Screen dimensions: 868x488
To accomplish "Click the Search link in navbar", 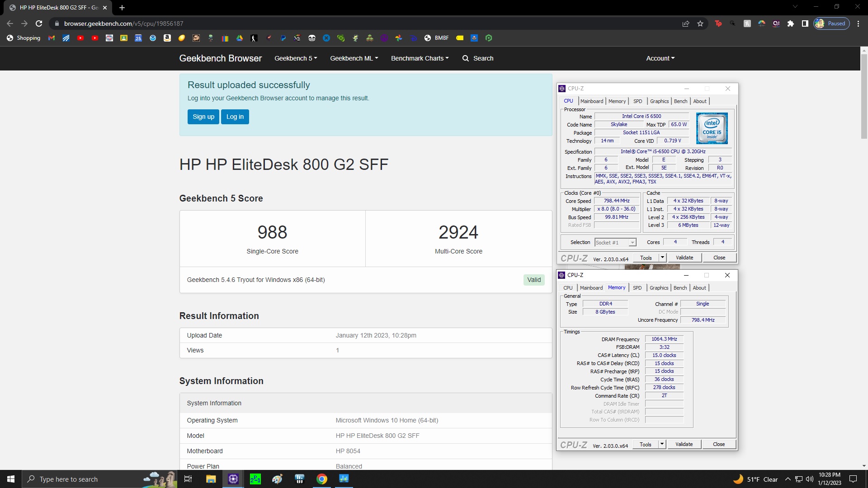I will coord(478,58).
